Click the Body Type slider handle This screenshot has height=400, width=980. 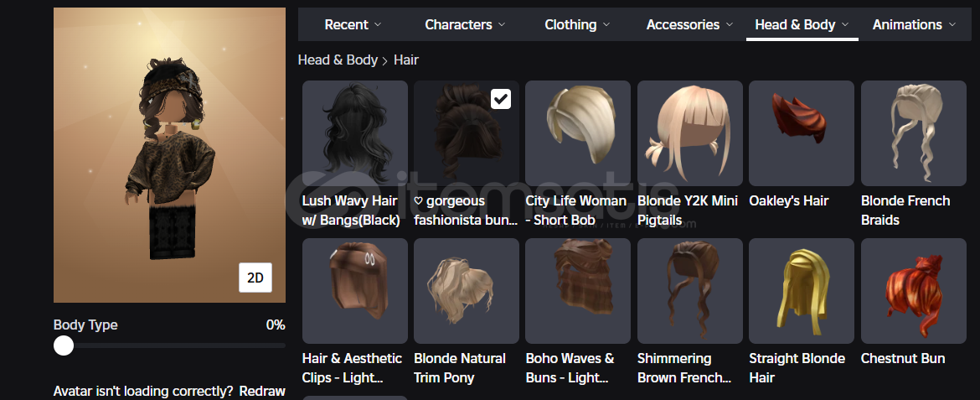pos(64,345)
